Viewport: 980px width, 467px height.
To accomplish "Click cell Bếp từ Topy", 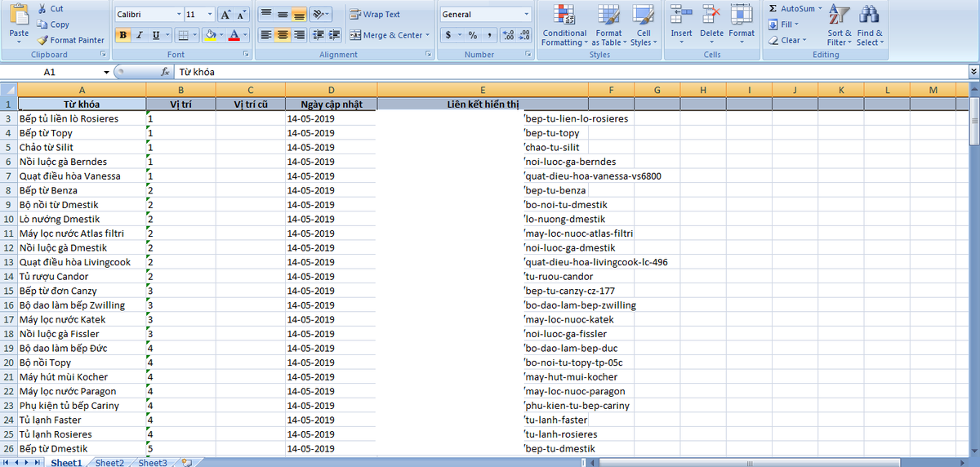I will pos(82,133).
